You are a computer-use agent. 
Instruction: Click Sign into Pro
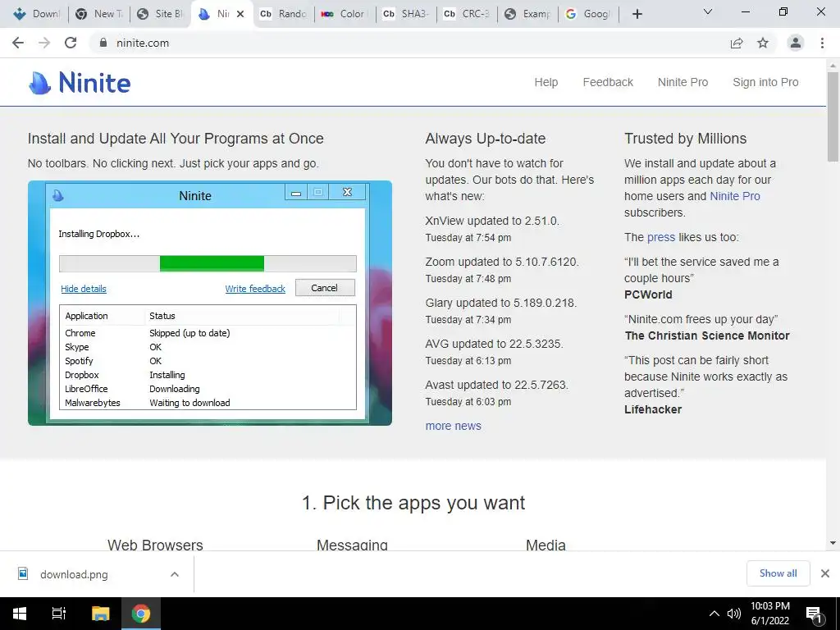click(x=765, y=82)
